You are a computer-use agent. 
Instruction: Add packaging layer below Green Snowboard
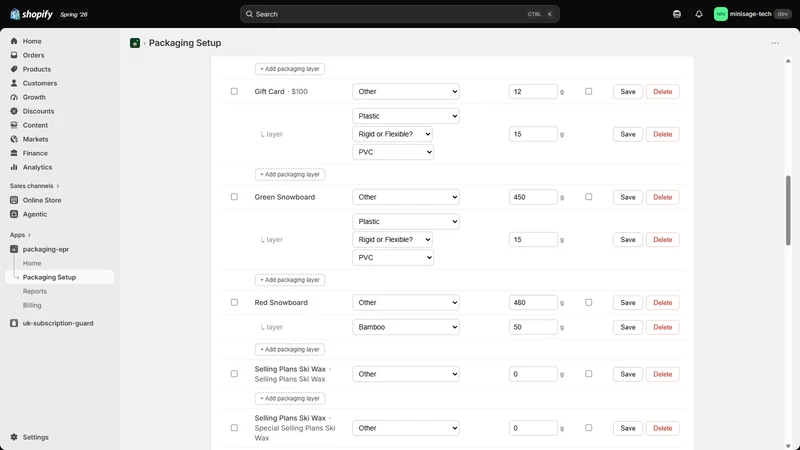click(x=290, y=280)
